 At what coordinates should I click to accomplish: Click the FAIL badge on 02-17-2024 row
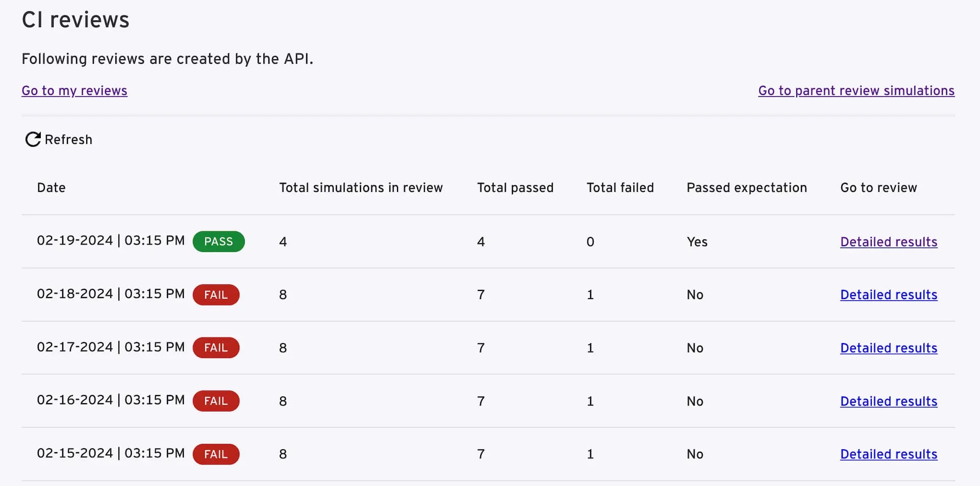216,348
